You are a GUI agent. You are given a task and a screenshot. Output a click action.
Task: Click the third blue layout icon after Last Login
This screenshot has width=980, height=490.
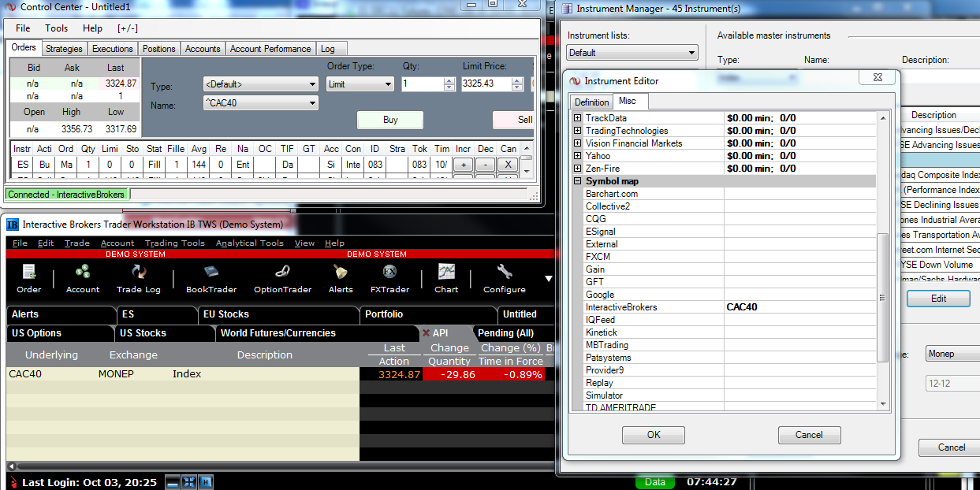click(205, 482)
